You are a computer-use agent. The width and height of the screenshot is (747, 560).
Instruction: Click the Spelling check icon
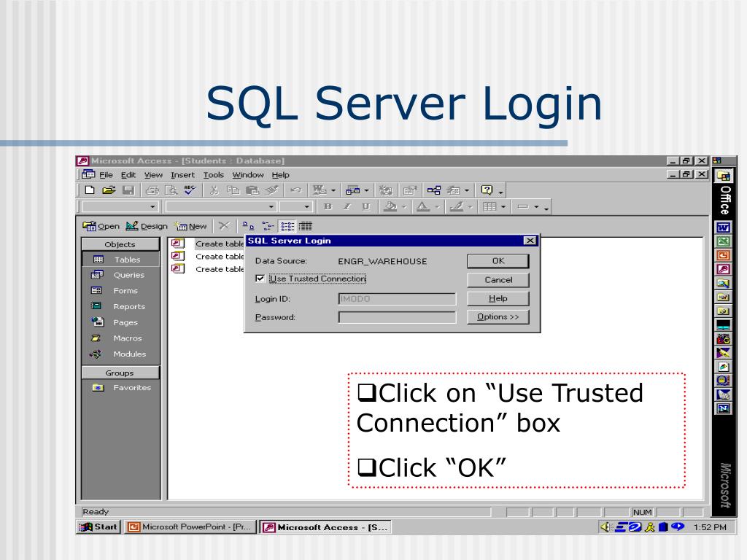(190, 190)
